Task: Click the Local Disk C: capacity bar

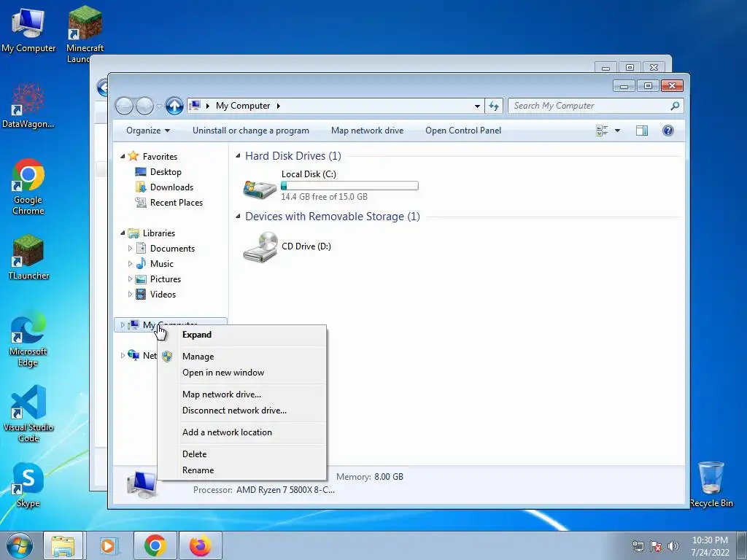Action: 349,186
